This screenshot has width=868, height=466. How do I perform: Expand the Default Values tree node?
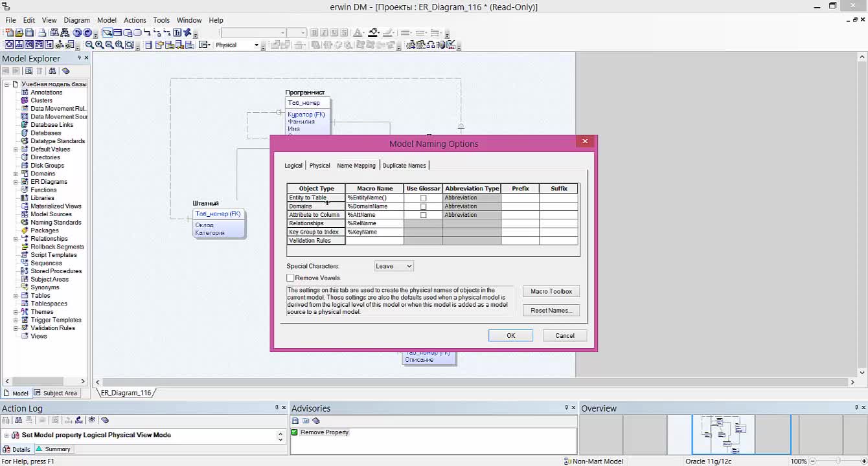[x=16, y=150]
